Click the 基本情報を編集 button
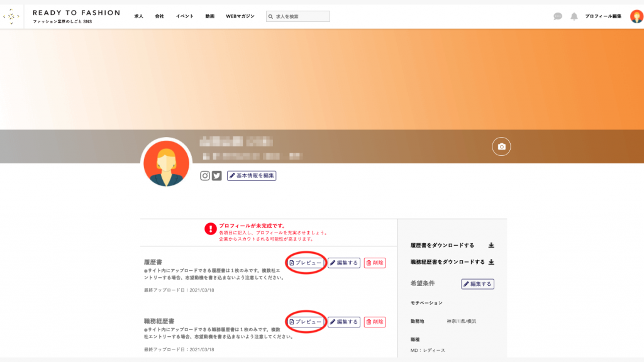Viewport: 644px width, 362px height. click(252, 176)
